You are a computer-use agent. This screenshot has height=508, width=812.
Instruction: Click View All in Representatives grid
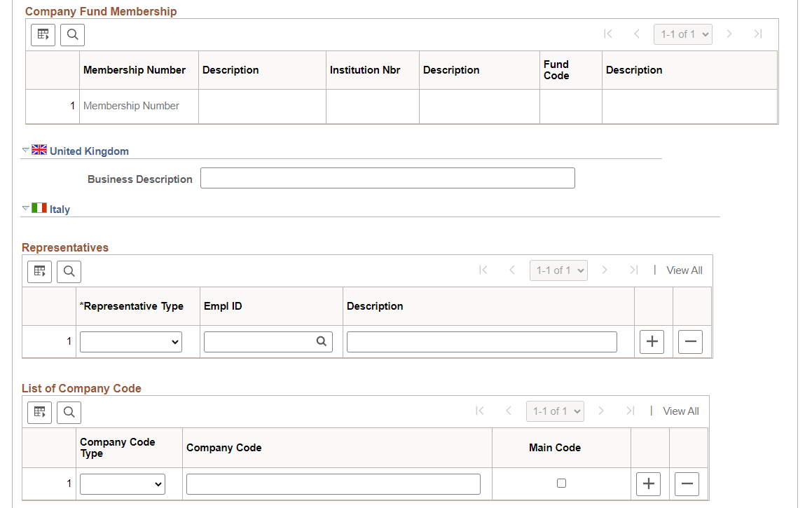click(684, 270)
